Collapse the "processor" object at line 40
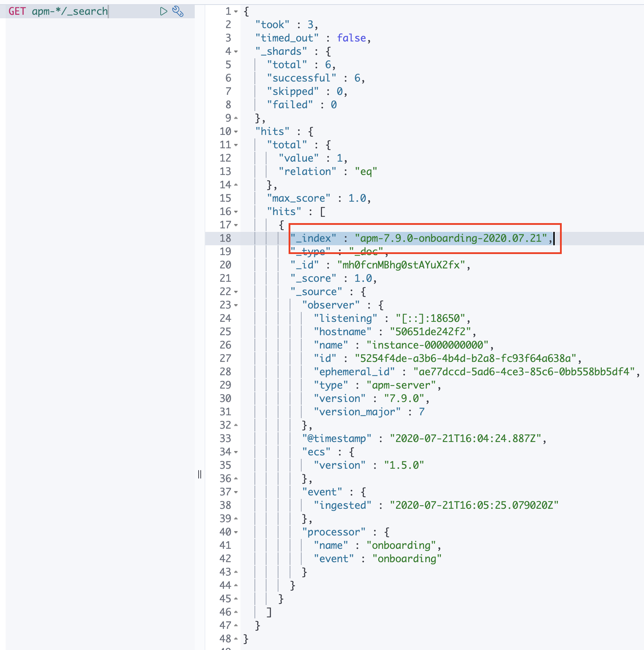Image resolution: width=644 pixels, height=650 pixels. (x=236, y=532)
